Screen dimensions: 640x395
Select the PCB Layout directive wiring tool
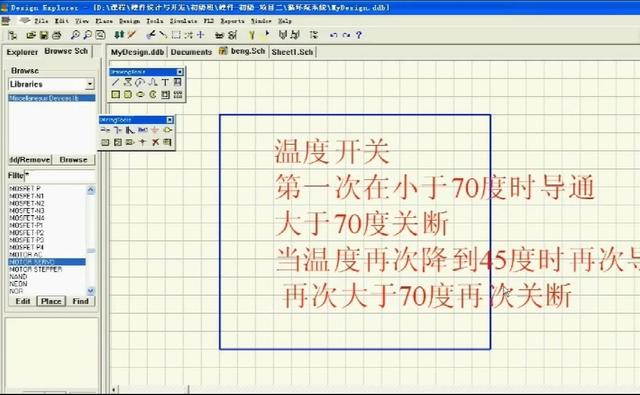[167, 142]
